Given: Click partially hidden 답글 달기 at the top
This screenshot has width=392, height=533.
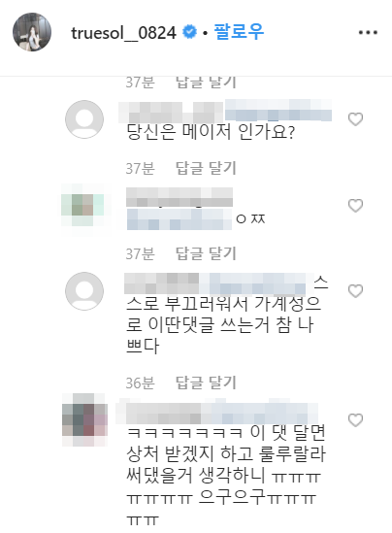Looking at the screenshot, I should [x=206, y=83].
